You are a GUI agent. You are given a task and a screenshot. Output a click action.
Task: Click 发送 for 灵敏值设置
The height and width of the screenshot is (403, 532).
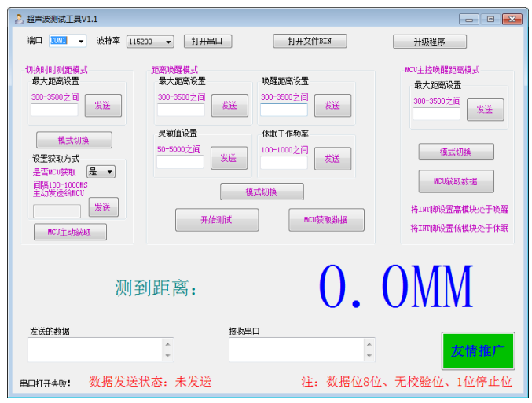coord(229,158)
